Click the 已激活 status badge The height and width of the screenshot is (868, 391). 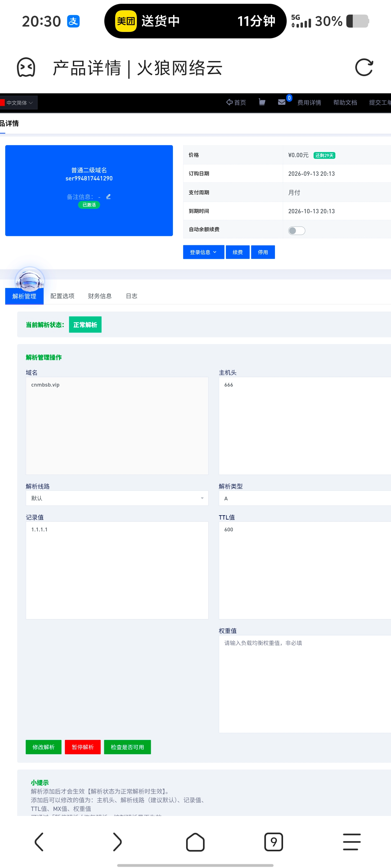[x=89, y=205]
